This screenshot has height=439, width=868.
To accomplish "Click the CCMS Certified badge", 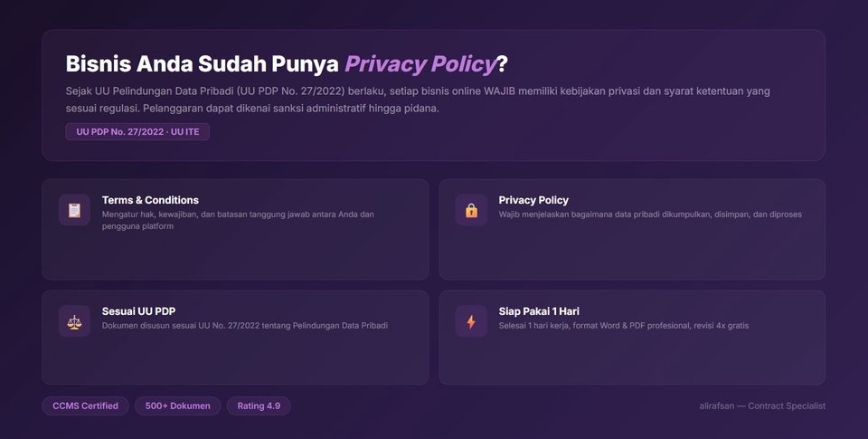I will pos(85,406).
